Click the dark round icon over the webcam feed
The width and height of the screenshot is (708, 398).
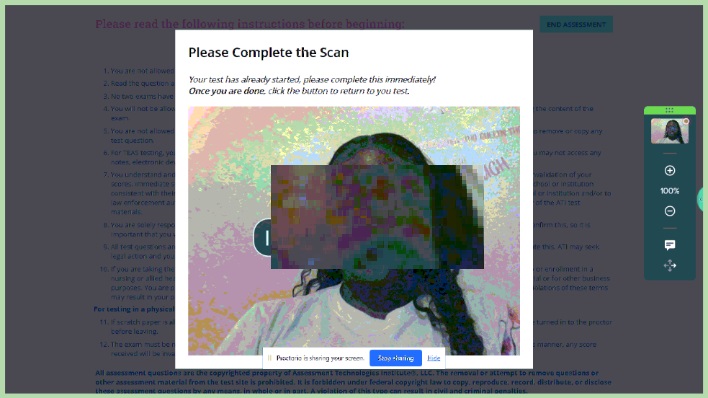pos(263,238)
